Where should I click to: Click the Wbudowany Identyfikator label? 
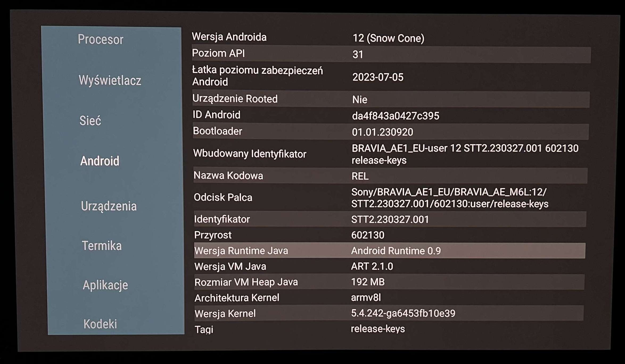pyautogui.click(x=250, y=154)
